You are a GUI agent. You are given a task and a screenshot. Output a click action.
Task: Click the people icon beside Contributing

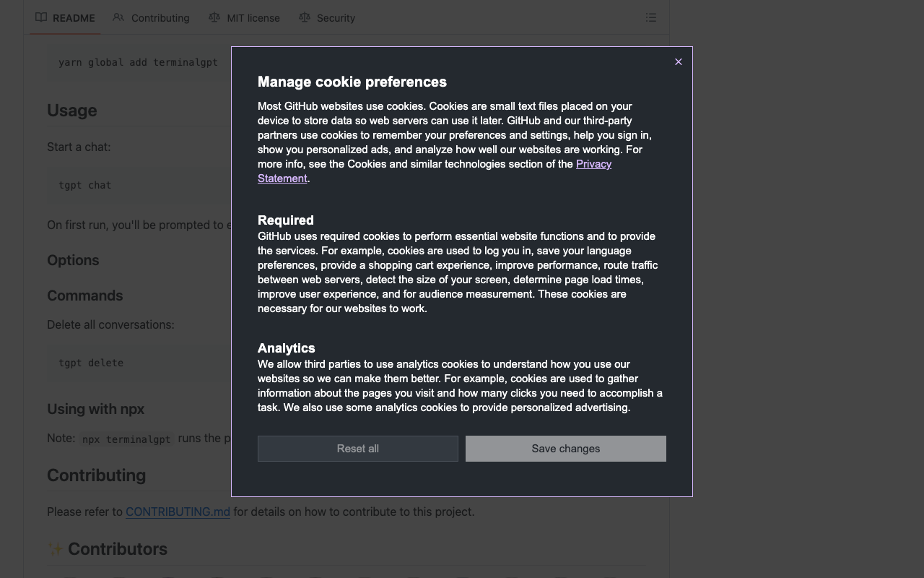point(118,17)
